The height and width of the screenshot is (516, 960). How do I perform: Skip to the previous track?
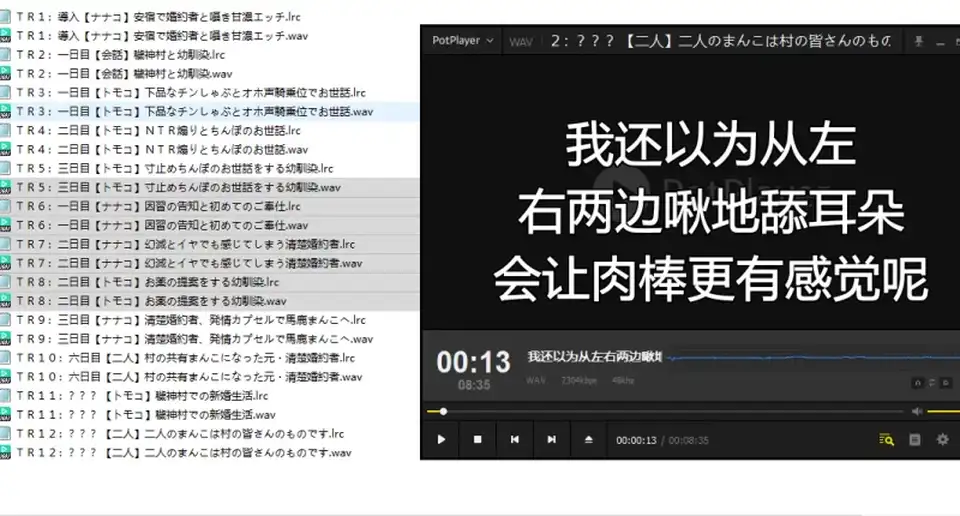514,439
